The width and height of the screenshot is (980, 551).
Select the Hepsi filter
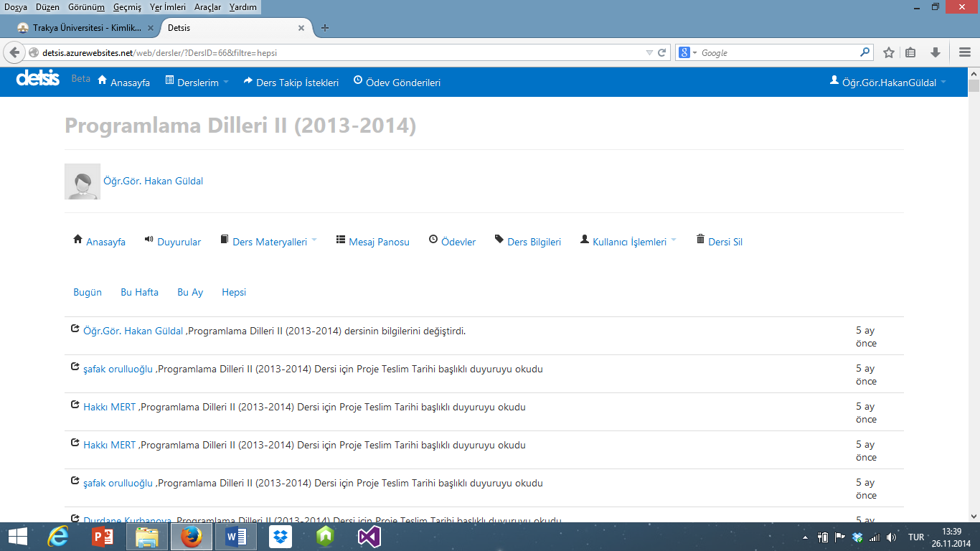(234, 292)
